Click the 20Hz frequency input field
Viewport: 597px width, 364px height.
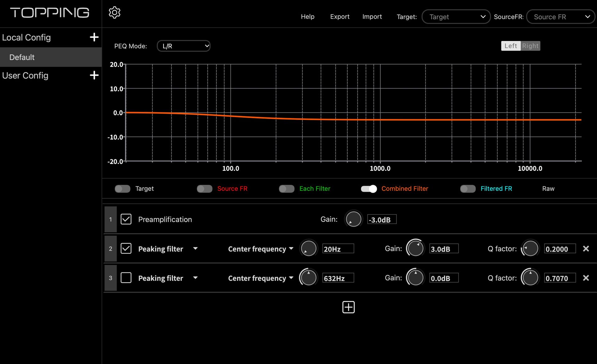[x=338, y=248]
